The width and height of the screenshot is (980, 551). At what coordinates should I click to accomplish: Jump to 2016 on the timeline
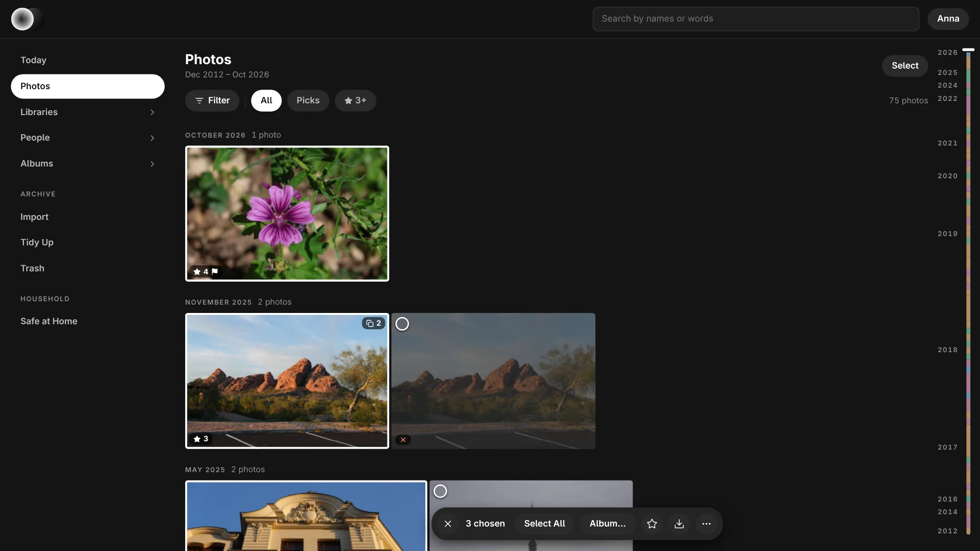click(x=947, y=499)
